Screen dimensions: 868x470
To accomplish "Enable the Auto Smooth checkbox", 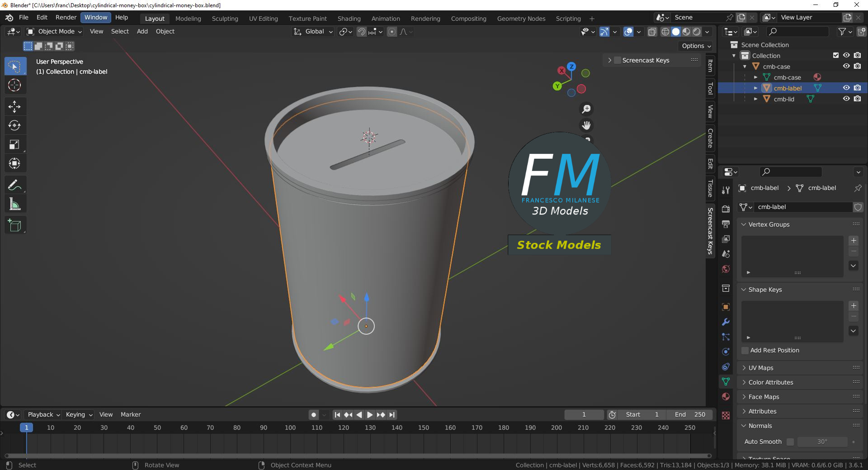I will (x=790, y=442).
